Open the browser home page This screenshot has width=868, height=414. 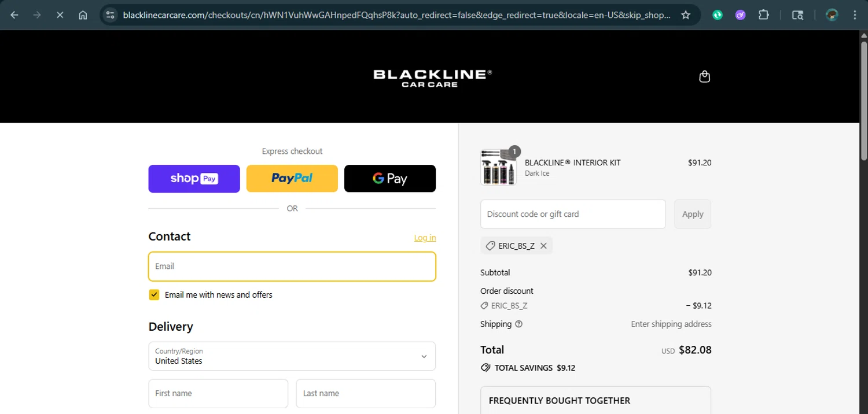83,15
